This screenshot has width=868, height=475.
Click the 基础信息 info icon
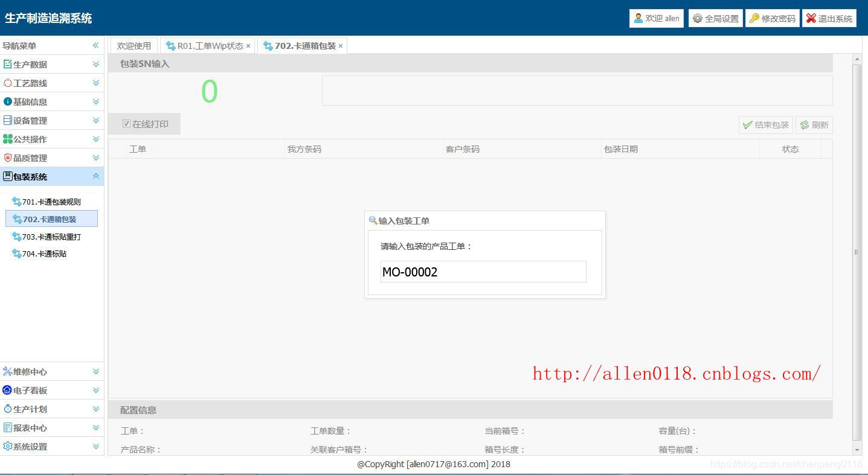[8, 101]
